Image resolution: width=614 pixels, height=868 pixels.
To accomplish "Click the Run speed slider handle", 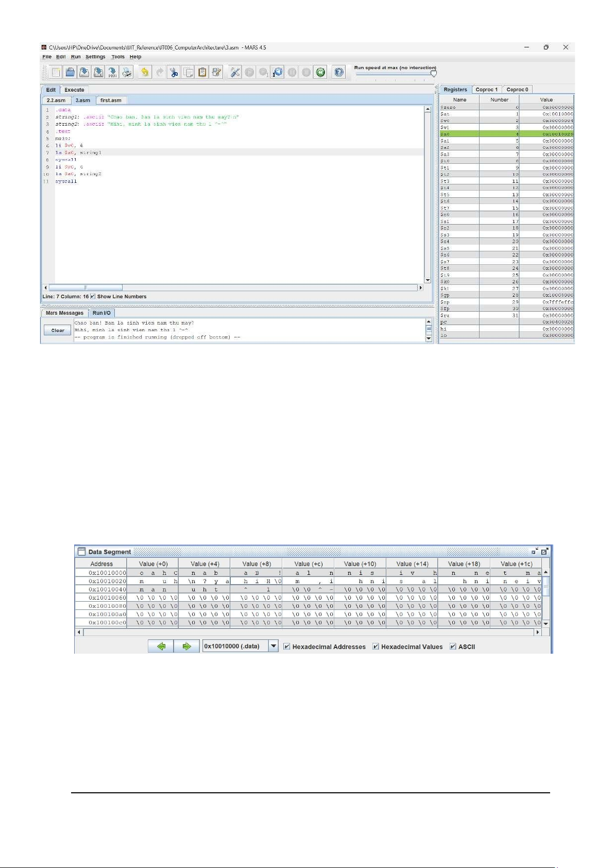I will (x=433, y=74).
